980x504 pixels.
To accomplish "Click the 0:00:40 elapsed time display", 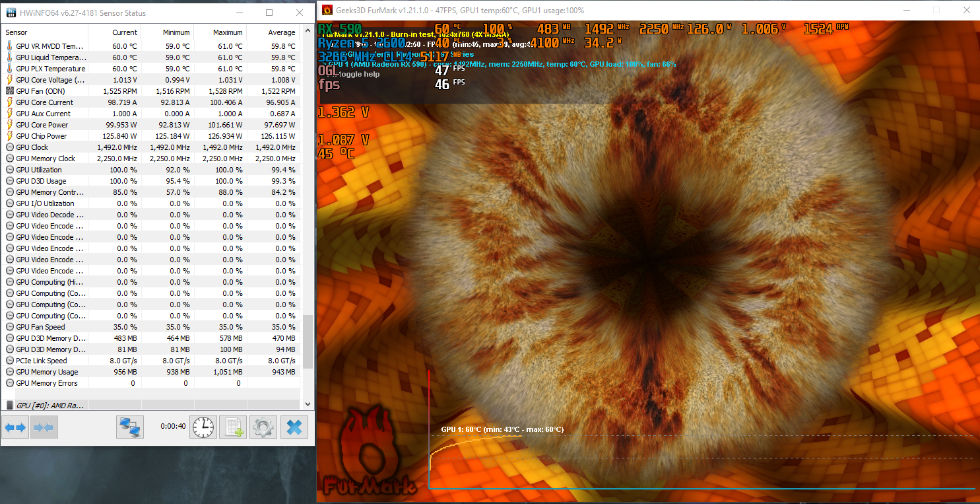I will [173, 426].
